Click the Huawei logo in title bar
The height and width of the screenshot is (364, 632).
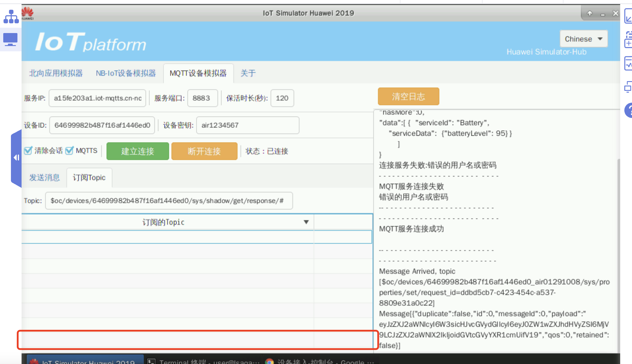(28, 14)
